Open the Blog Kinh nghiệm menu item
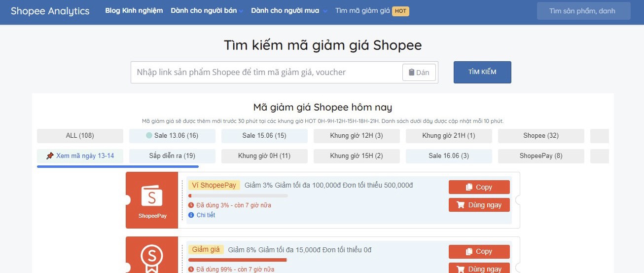 (134, 11)
